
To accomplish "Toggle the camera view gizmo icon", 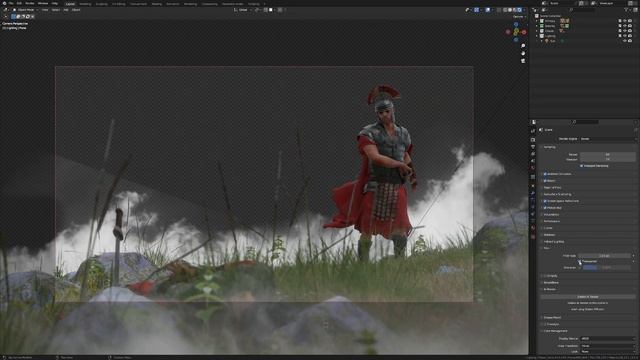I will click(523, 61).
